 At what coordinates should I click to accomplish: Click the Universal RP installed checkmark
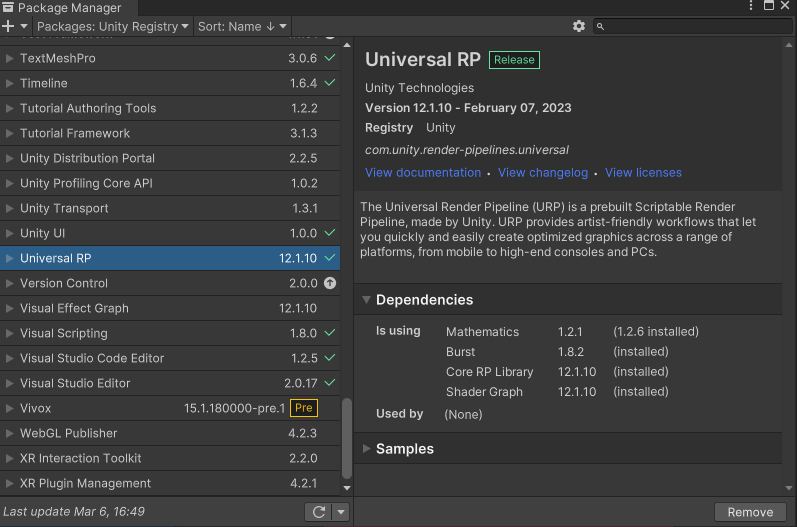point(330,258)
